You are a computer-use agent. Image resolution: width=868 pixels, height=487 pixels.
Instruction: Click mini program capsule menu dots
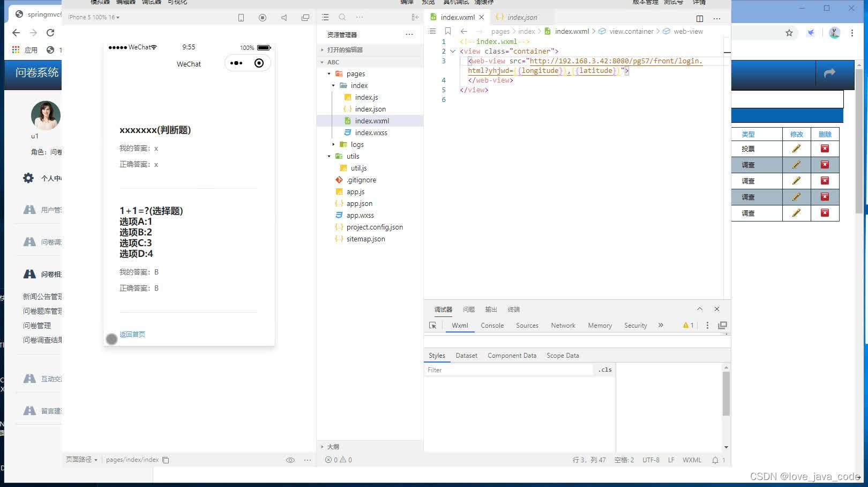(x=236, y=63)
